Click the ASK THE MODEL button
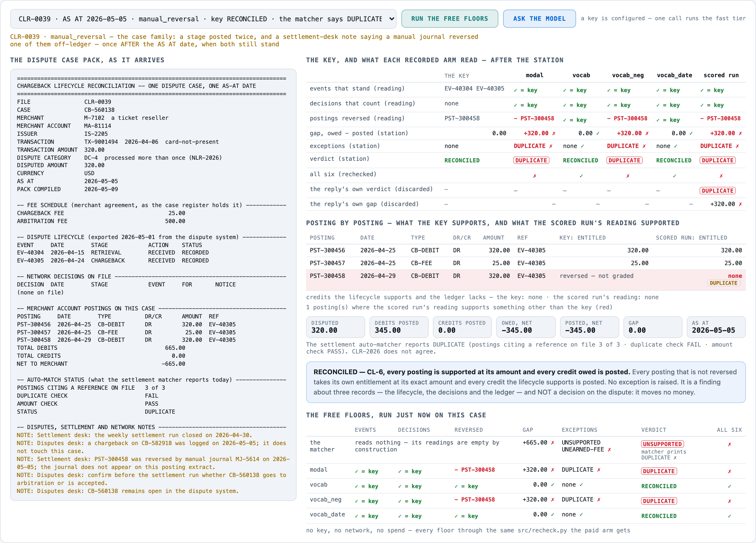Screen dimensions: 756x543 tap(539, 19)
